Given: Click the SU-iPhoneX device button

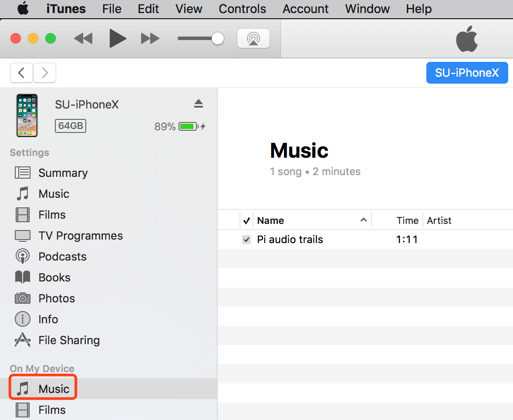Looking at the screenshot, I should [x=467, y=73].
